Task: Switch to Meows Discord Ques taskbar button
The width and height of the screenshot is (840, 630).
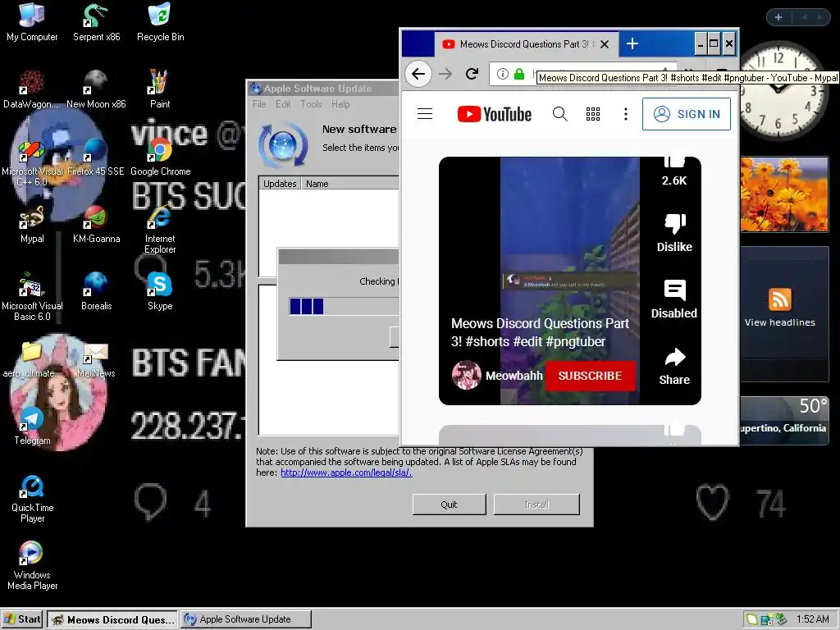Action: (x=112, y=619)
